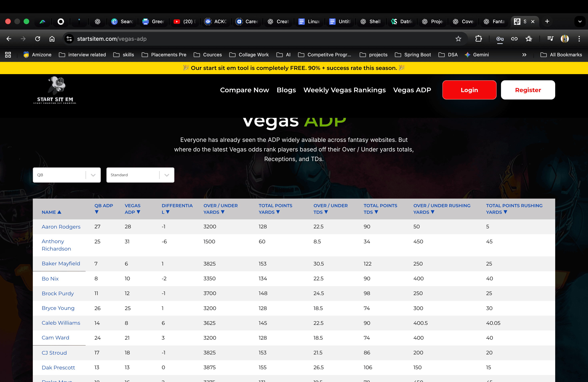The image size is (588, 382).
Task: Open Vegas ADP in the navigation
Action: 412,90
